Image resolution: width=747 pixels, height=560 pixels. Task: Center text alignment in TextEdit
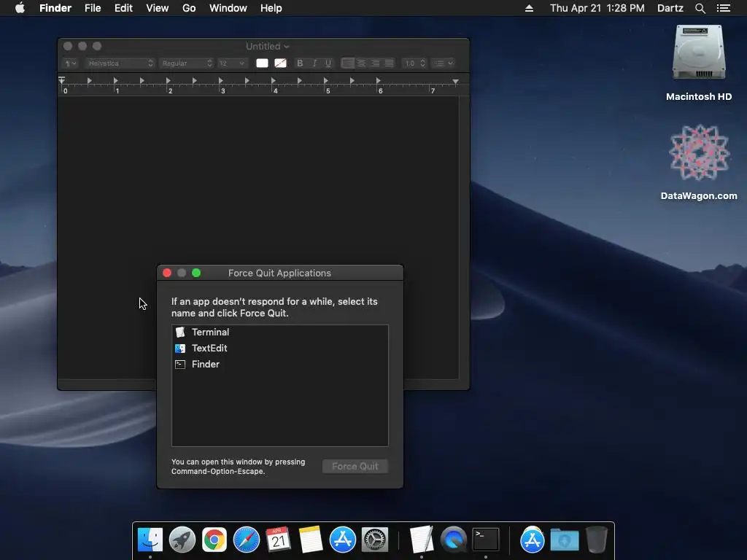click(362, 63)
